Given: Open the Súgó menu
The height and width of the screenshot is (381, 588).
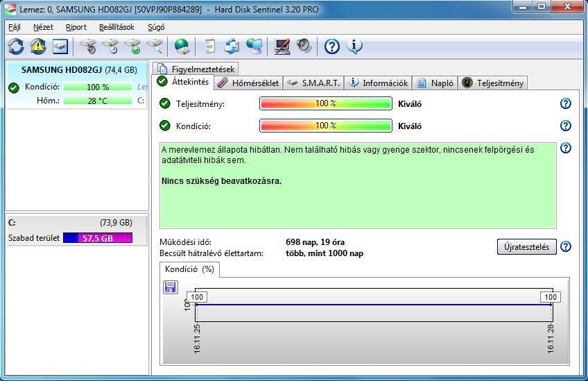Looking at the screenshot, I should [x=156, y=27].
